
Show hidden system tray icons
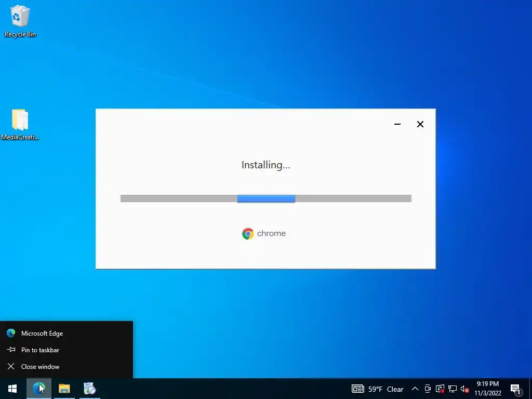click(415, 389)
